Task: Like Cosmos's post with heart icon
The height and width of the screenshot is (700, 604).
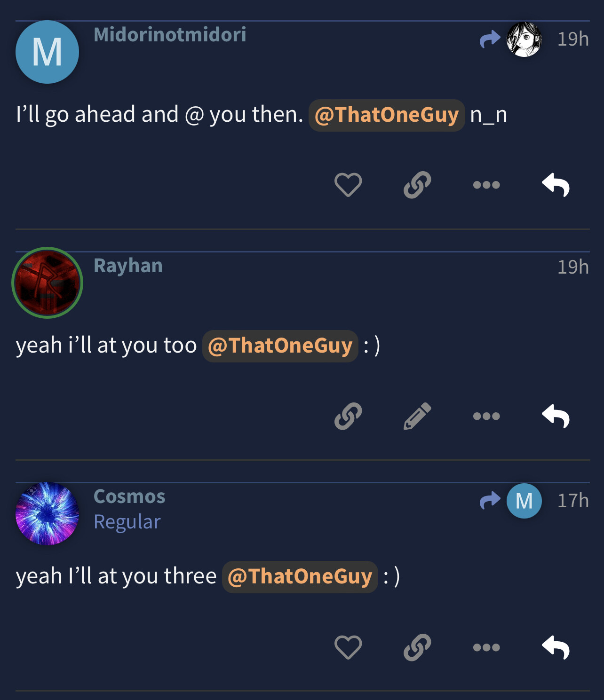Action: pyautogui.click(x=348, y=647)
